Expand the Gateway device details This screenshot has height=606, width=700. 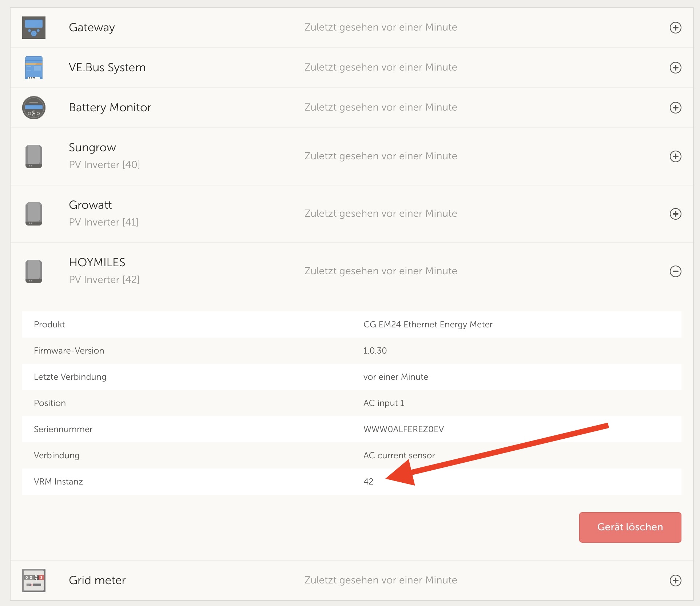675,28
